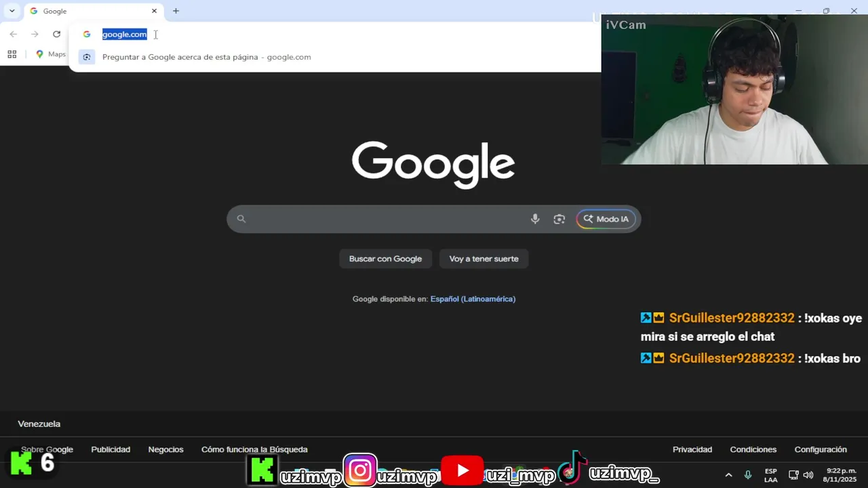Reload the page
The image size is (868, 488).
56,34
